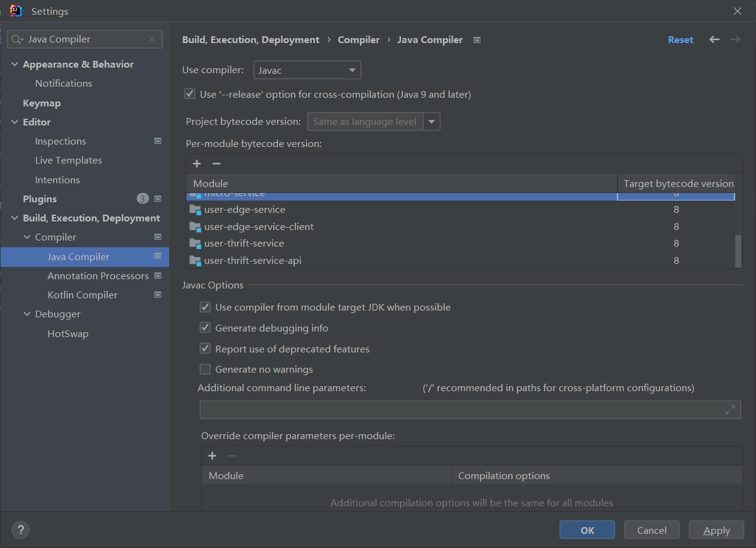
Task: Open the help question mark button
Action: 20,530
